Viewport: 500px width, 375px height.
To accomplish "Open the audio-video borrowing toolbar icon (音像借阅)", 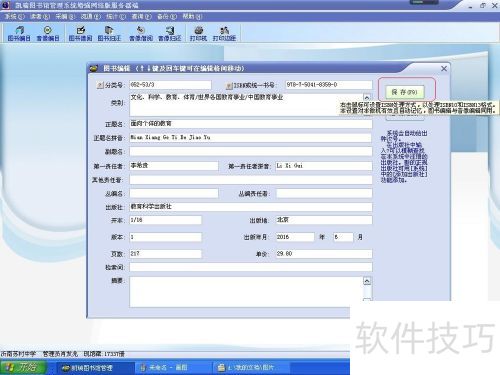I will (x=141, y=34).
